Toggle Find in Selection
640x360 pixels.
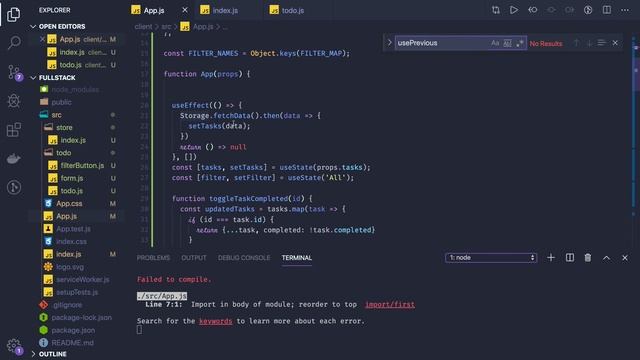(602, 43)
